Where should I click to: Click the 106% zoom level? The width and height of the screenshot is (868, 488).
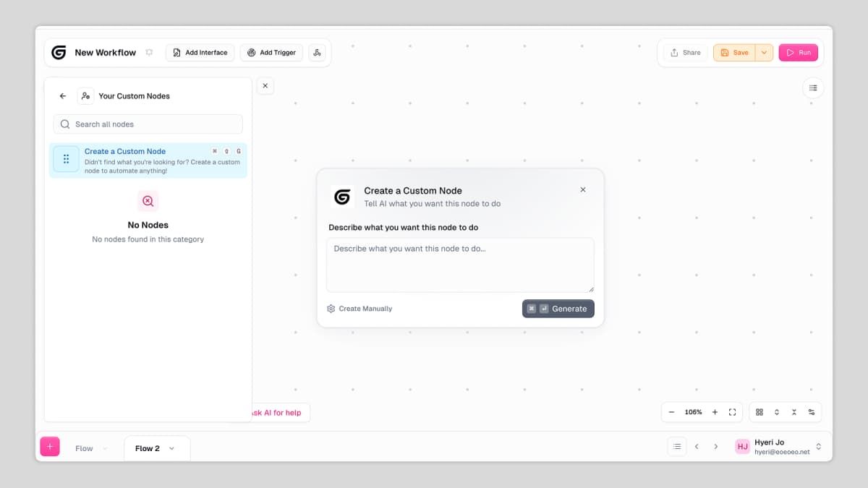point(693,412)
